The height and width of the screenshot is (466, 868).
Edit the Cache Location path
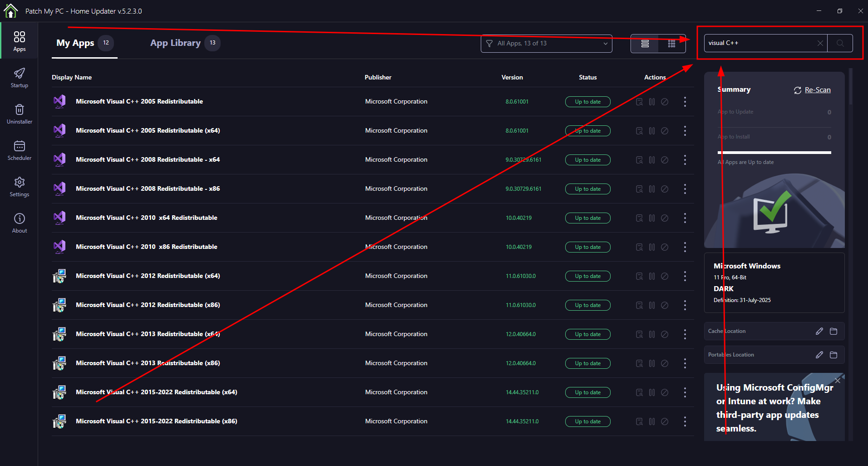pyautogui.click(x=819, y=331)
